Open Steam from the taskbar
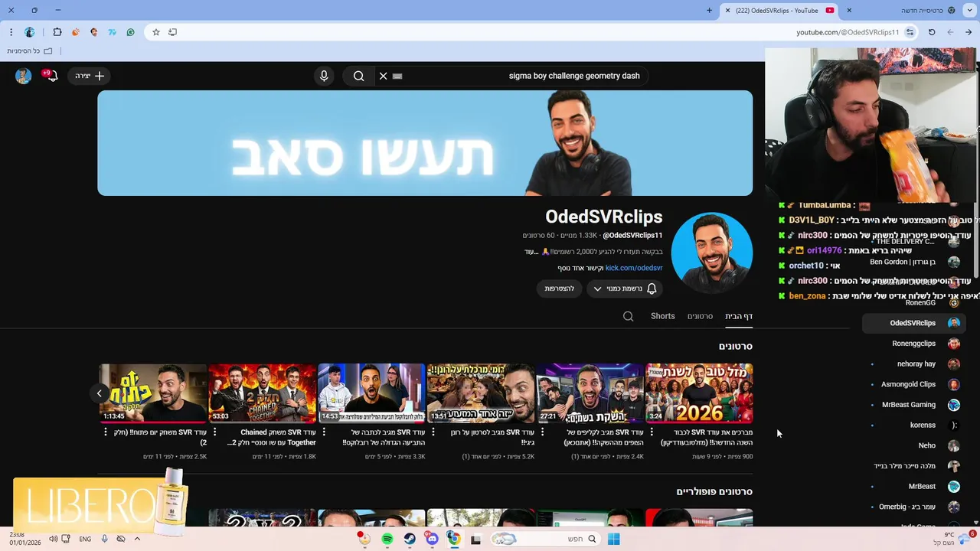This screenshot has height=551, width=980. (410, 539)
